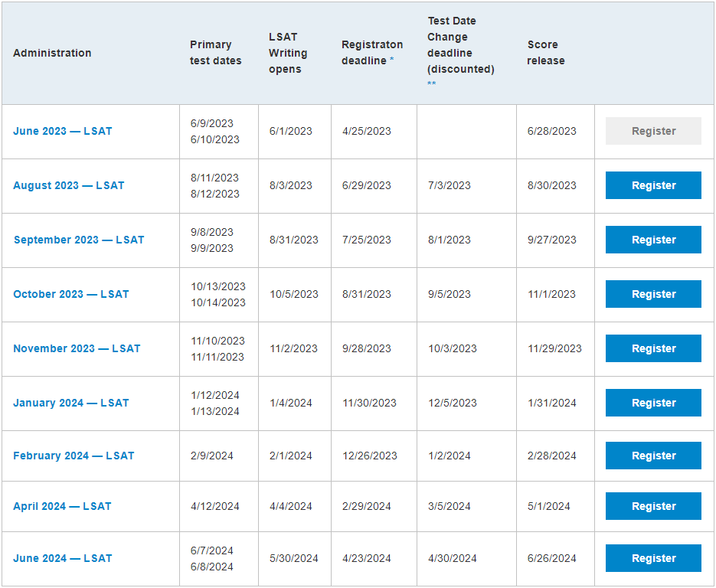Screen dimensions: 716x588
Task: Click the Administration column header
Action: [x=52, y=53]
